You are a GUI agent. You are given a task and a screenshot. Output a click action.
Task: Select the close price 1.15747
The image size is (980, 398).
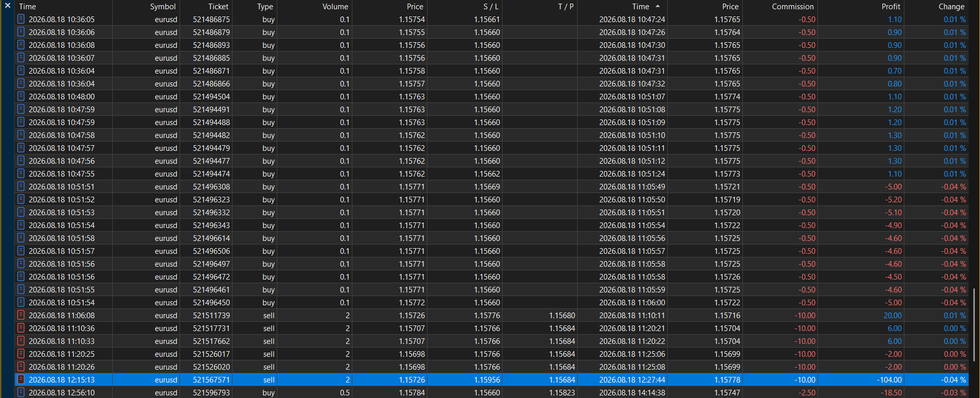click(727, 393)
